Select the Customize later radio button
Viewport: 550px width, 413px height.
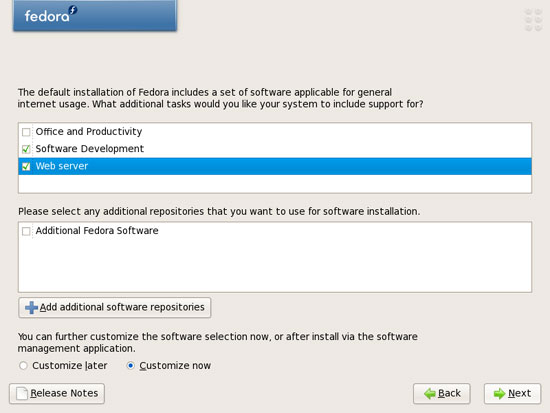pos(23,366)
